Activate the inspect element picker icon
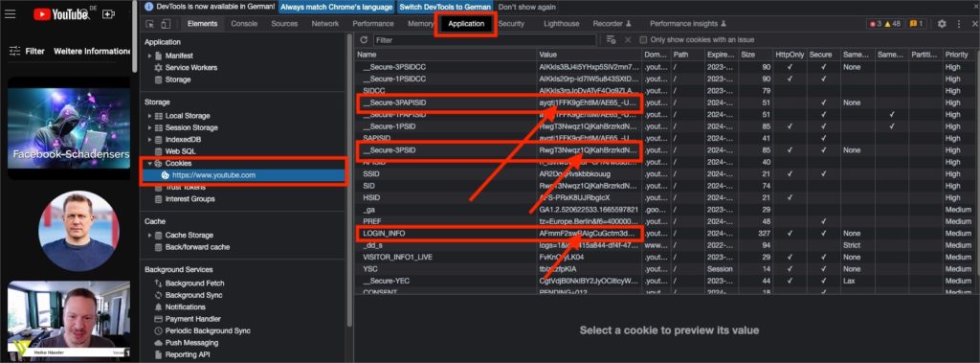Viewport: 980px width, 363px height. click(150, 24)
